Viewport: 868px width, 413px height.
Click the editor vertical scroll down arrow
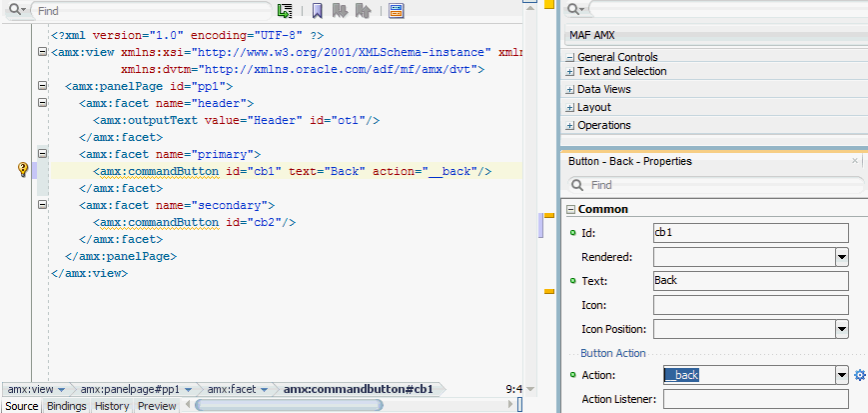tap(530, 389)
